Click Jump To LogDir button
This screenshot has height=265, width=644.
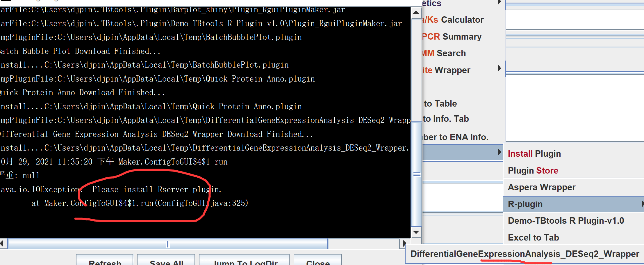click(245, 260)
